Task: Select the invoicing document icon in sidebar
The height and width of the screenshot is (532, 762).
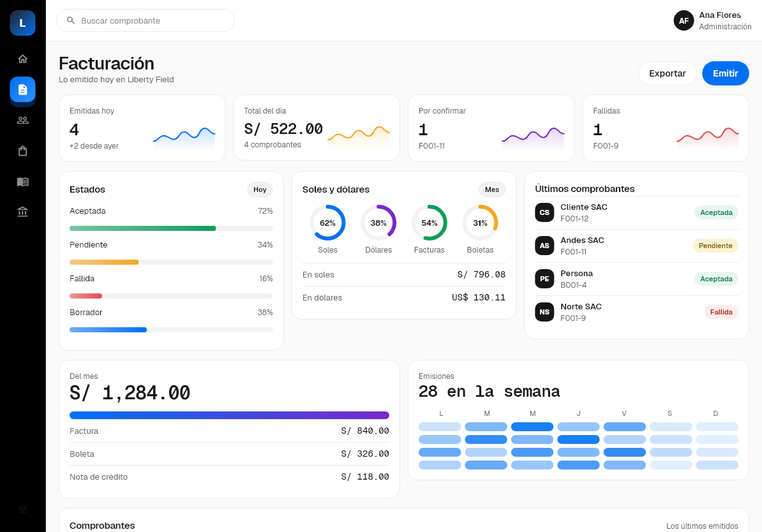Action: 22,89
